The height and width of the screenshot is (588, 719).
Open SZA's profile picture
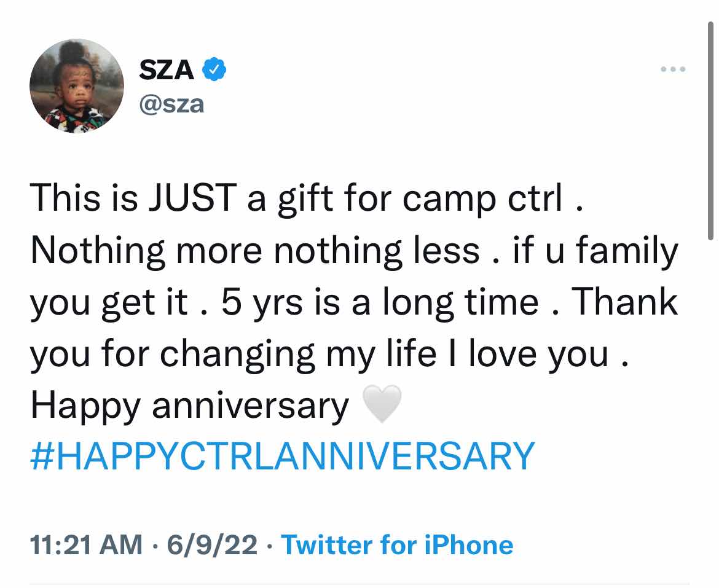[x=77, y=86]
